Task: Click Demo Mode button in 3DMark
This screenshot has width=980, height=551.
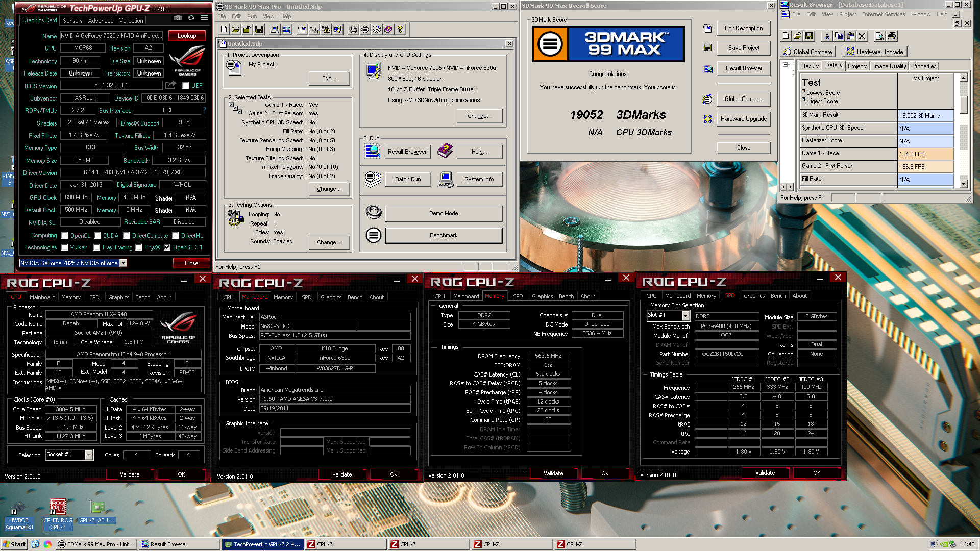Action: (443, 213)
